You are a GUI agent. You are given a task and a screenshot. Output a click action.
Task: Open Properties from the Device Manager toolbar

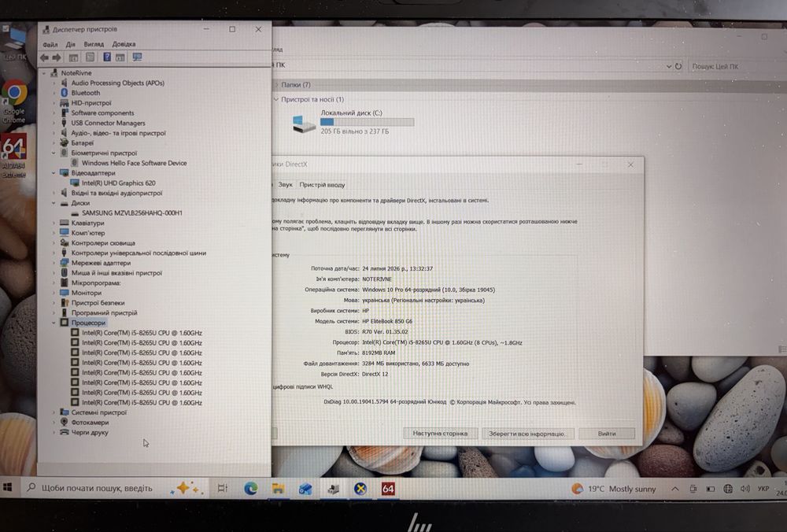pyautogui.click(x=90, y=57)
